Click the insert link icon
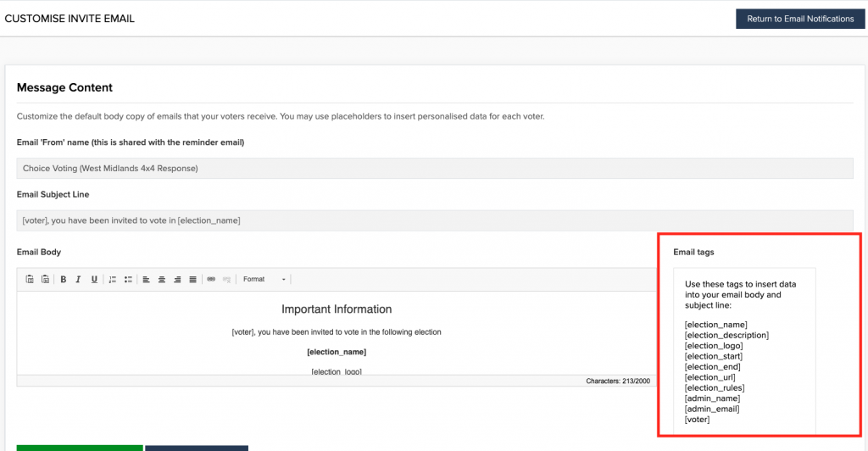Viewport: 868px width, 451px height. [x=211, y=280]
